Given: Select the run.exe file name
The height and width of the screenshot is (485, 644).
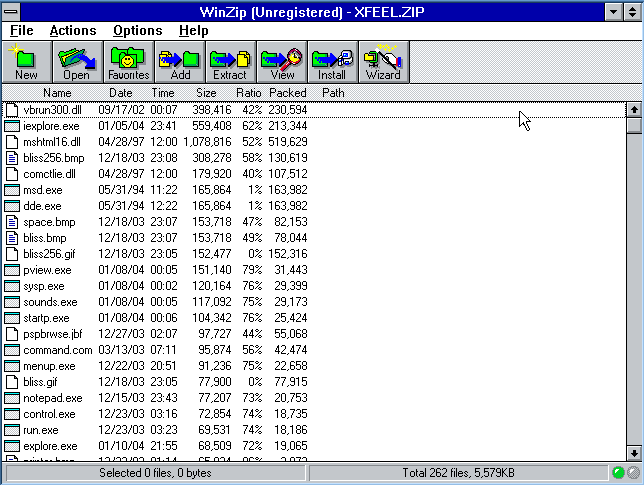Looking at the screenshot, I should (41, 430).
